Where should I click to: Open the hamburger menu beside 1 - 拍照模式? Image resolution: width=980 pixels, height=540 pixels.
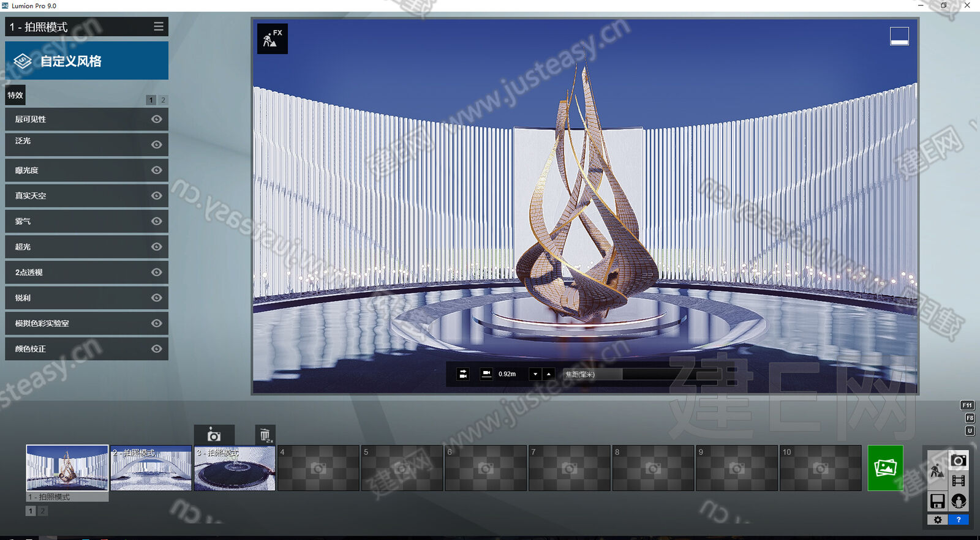tap(159, 26)
